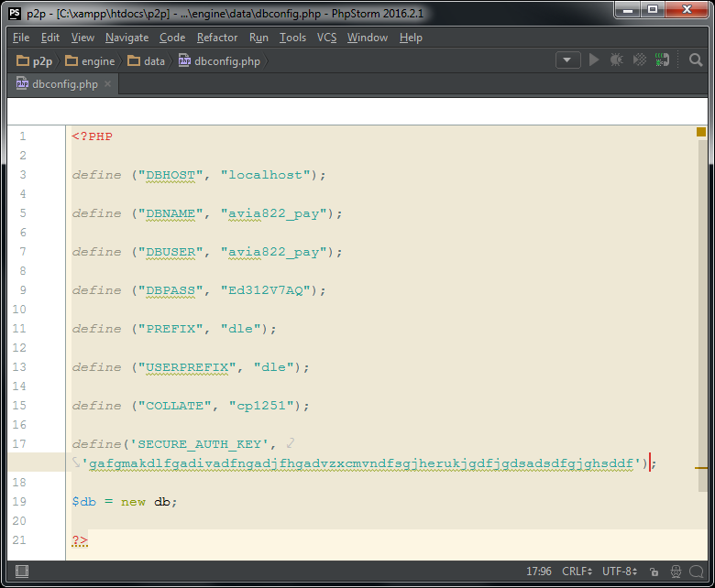The height and width of the screenshot is (588, 715).
Task: Close the dbconfig.php editor tab
Action: tap(107, 84)
